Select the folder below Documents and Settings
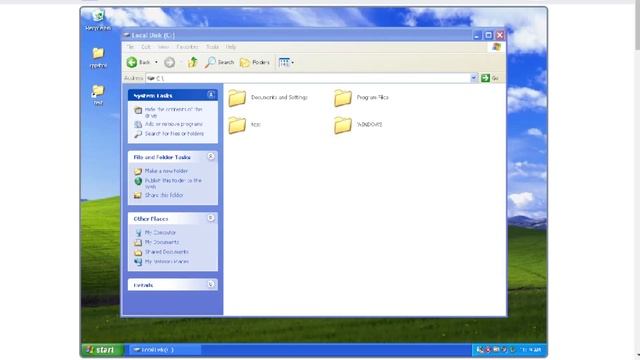 (x=244, y=125)
